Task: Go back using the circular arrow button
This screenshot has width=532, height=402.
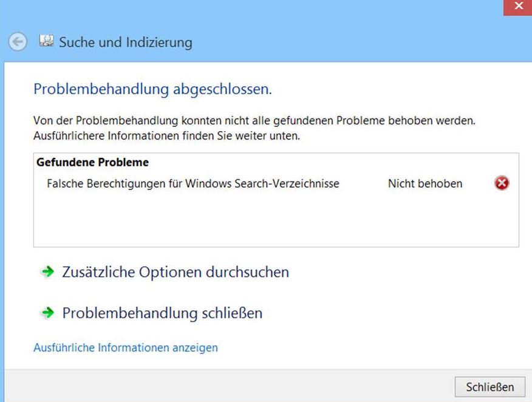Action: (x=17, y=42)
